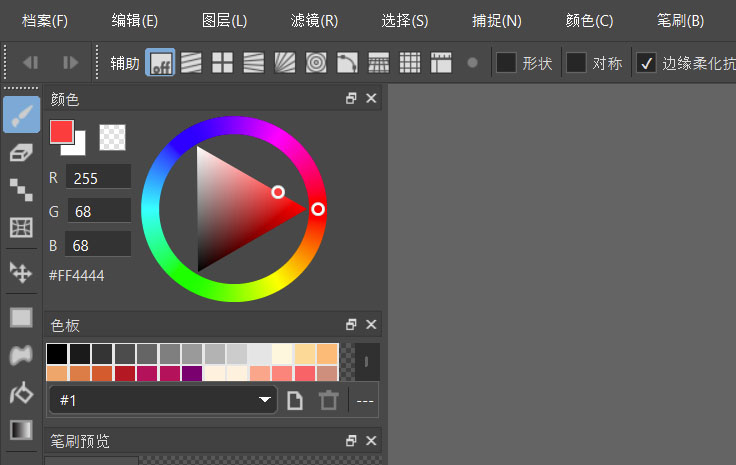This screenshot has width=736, height=465.
Task: Select the square grid snap icon
Action: (x=410, y=62)
